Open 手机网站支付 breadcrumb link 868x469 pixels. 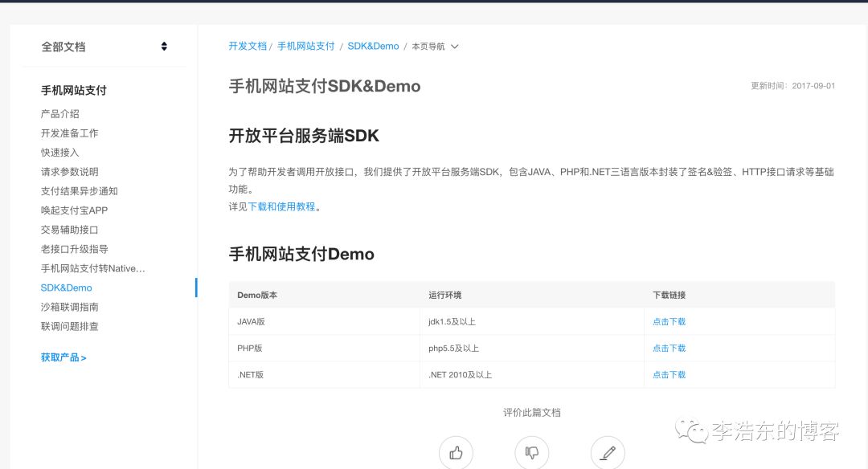coord(305,46)
